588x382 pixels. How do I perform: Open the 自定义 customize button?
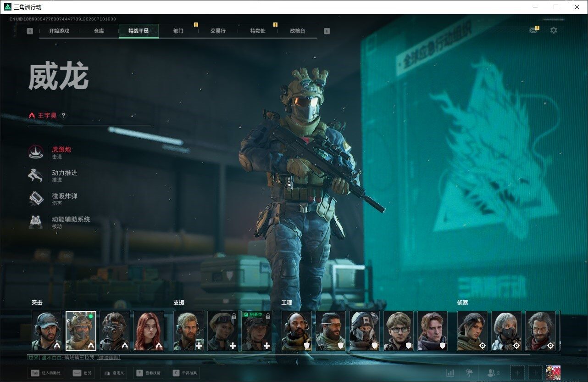pos(113,373)
